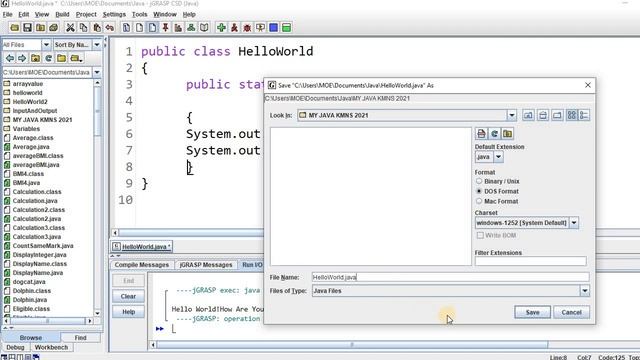This screenshot has width=640, height=360.
Task: Open the Build menu
Action: click(62, 14)
